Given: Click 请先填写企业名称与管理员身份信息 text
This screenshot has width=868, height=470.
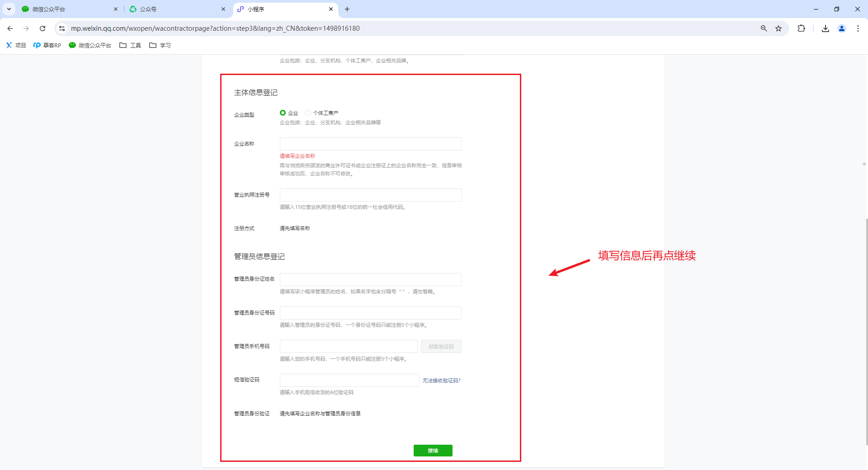Looking at the screenshot, I should point(320,414).
